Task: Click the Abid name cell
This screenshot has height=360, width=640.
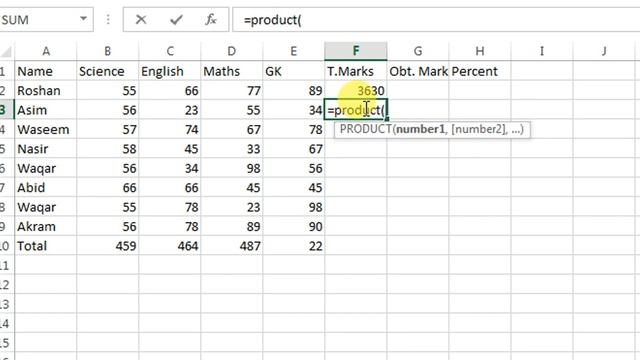Action: [x=46, y=188]
